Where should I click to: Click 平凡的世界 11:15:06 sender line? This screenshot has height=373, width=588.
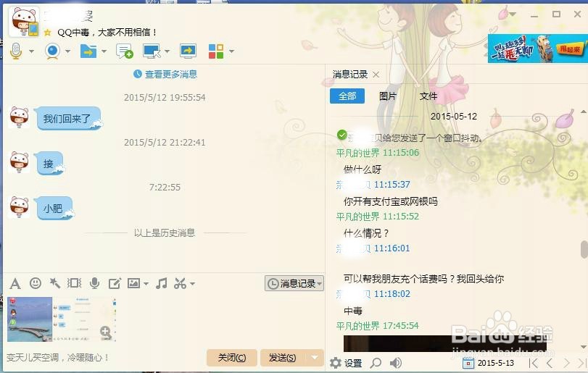point(378,153)
